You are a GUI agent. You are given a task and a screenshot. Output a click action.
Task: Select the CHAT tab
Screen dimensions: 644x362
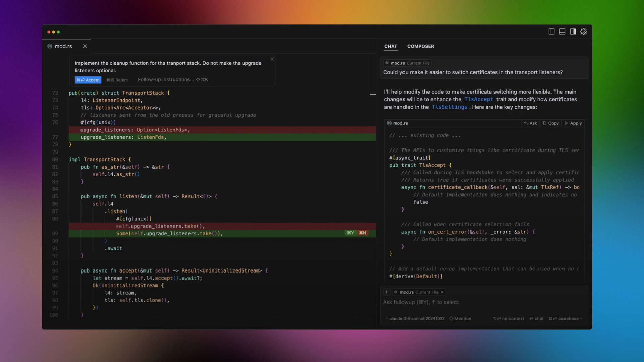point(391,46)
